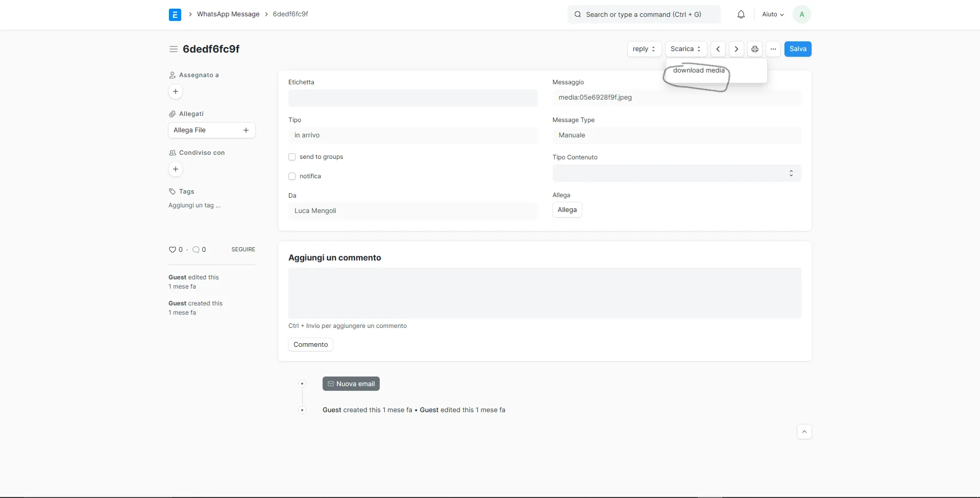
Task: Toggle the sidebar with the hamburger icon
Action: tap(173, 49)
